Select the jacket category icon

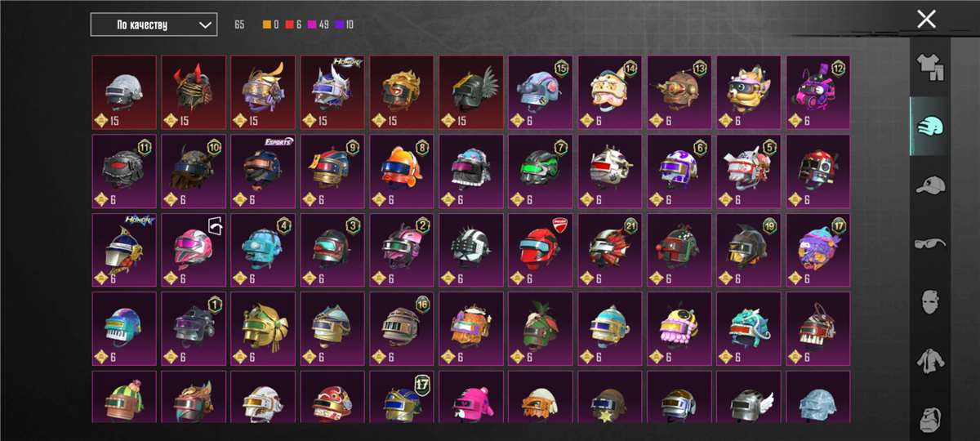929,359
